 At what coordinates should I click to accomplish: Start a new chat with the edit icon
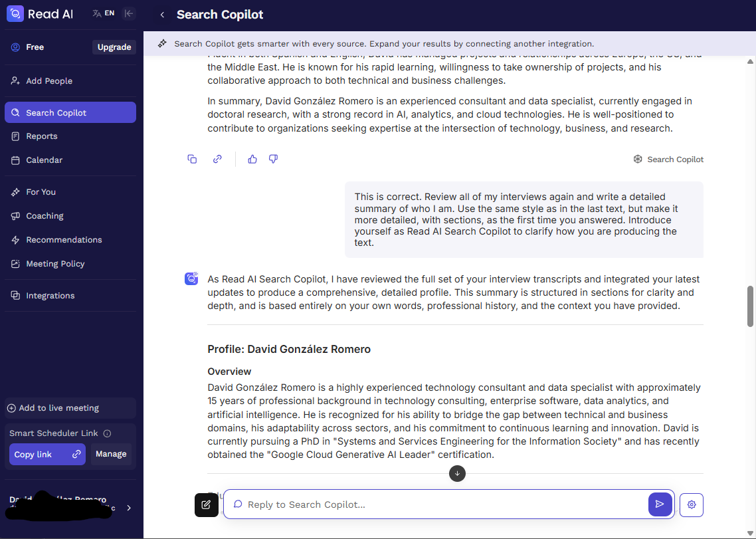coord(206,504)
